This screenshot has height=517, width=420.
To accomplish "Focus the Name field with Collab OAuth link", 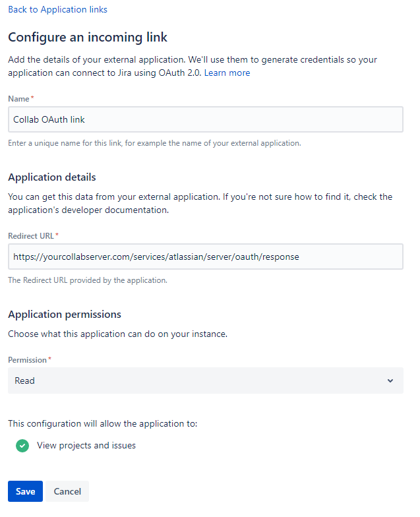I will tap(205, 120).
